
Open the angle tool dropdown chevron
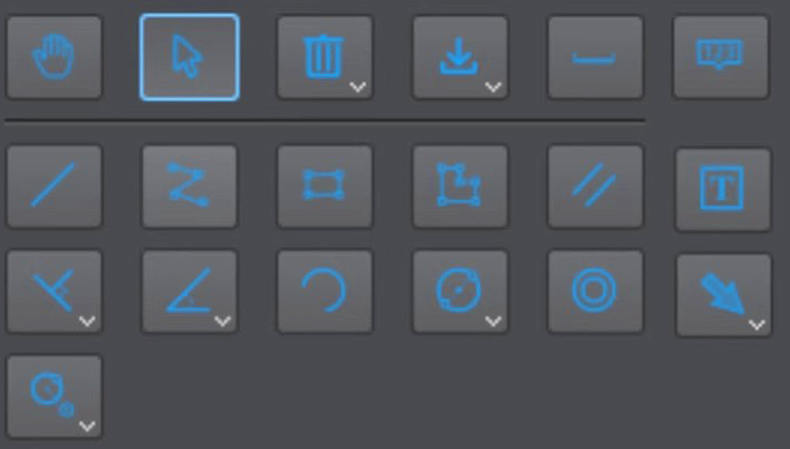[x=222, y=321]
